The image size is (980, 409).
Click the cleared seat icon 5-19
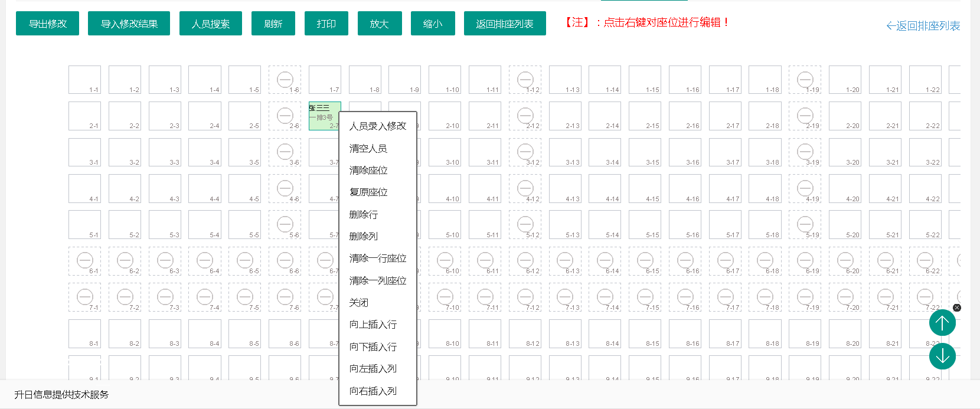click(x=805, y=224)
